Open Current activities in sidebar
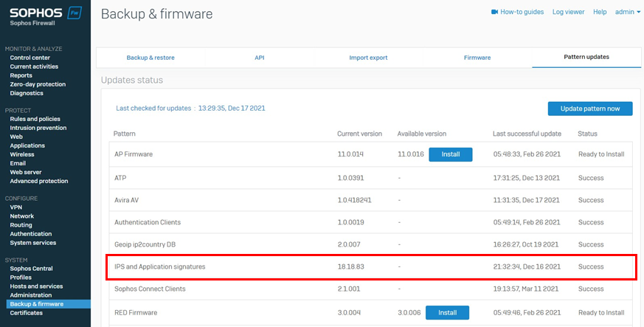The height and width of the screenshot is (327, 644). click(34, 66)
